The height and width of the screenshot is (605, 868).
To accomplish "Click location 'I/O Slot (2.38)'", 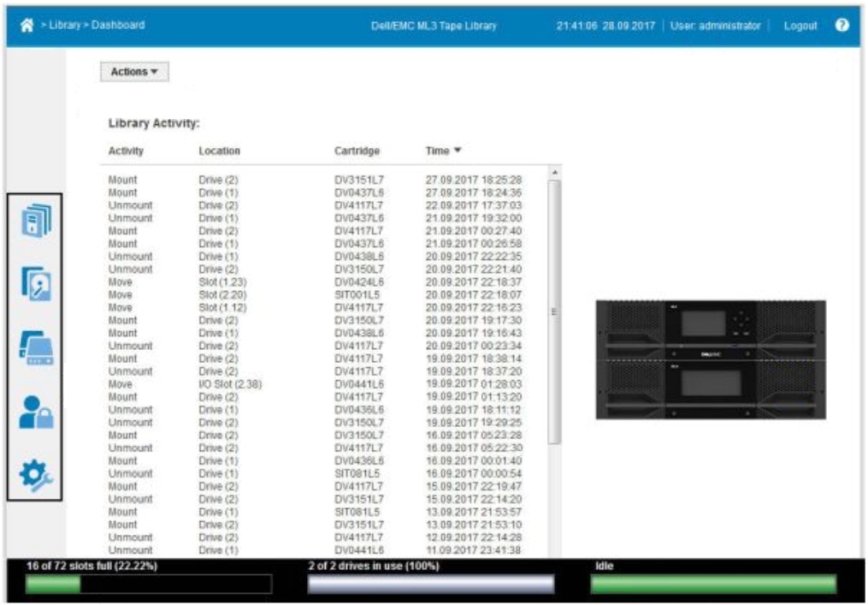I will pyautogui.click(x=230, y=384).
